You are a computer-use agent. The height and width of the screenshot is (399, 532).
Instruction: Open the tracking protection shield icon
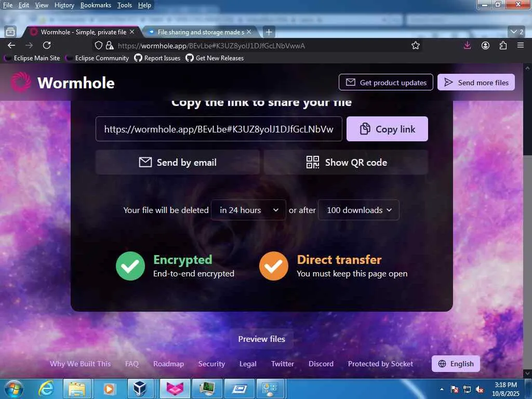[98, 46]
